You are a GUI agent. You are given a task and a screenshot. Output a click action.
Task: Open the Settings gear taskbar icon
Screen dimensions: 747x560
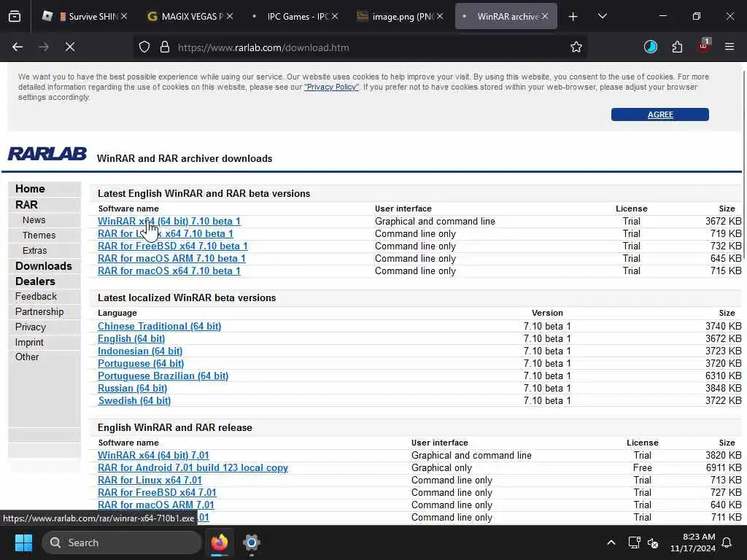click(x=252, y=542)
